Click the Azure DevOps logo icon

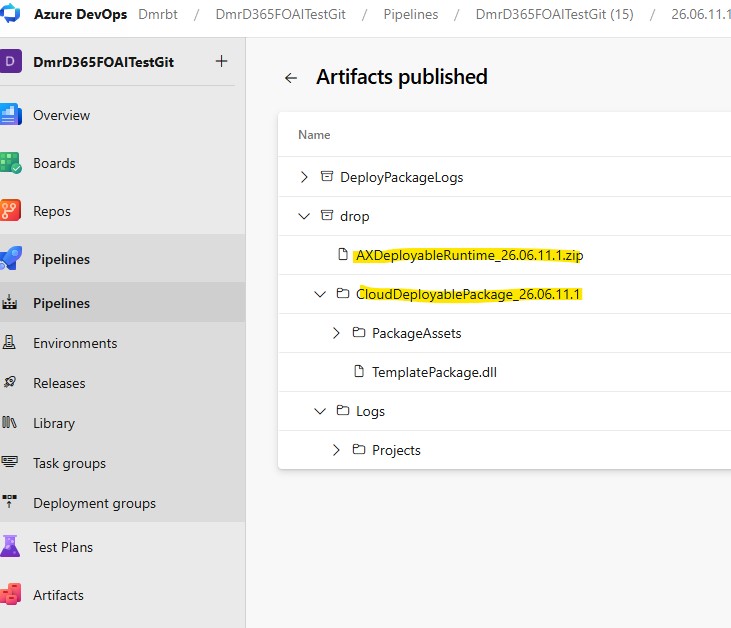9,14
